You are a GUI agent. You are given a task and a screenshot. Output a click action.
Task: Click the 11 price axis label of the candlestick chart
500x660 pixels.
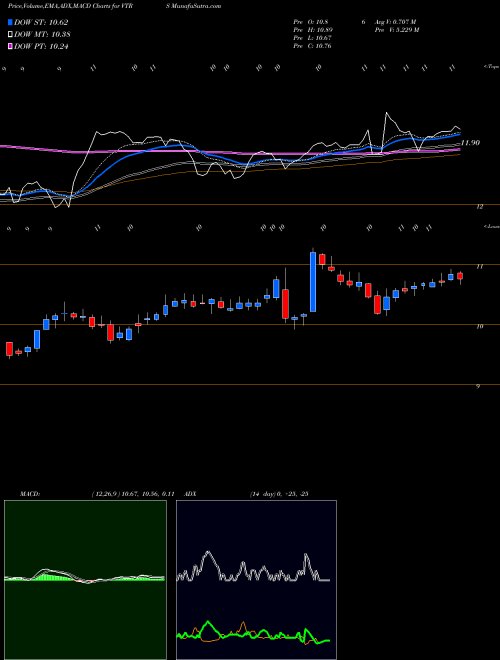click(479, 266)
